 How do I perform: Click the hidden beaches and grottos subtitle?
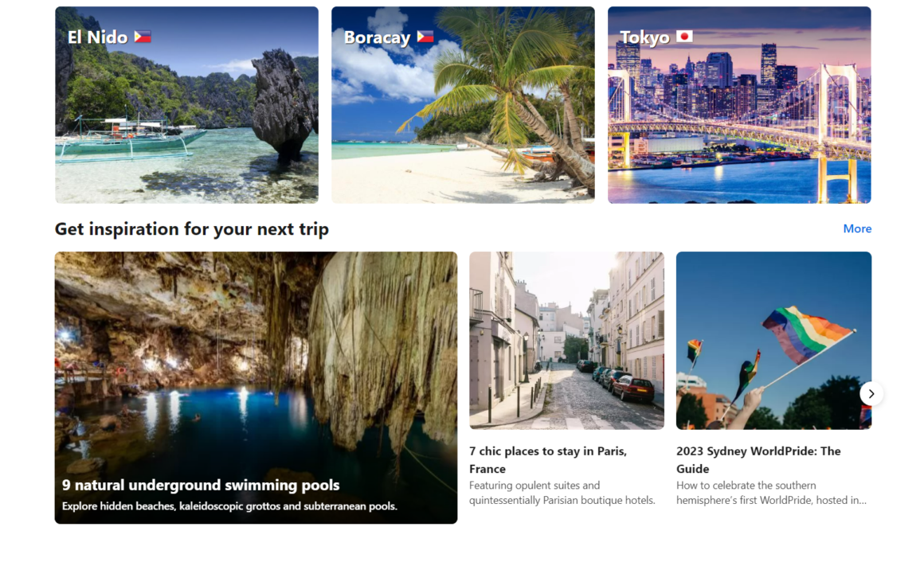230,506
